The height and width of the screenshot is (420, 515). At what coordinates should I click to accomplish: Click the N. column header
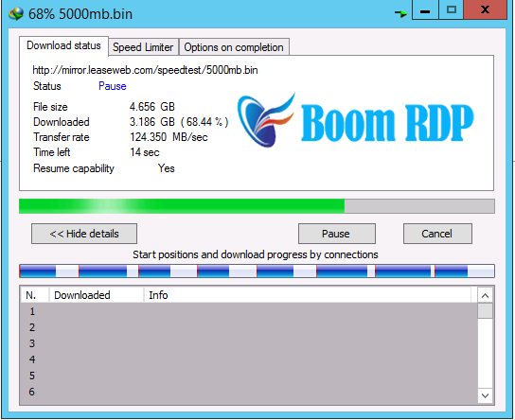(35, 295)
